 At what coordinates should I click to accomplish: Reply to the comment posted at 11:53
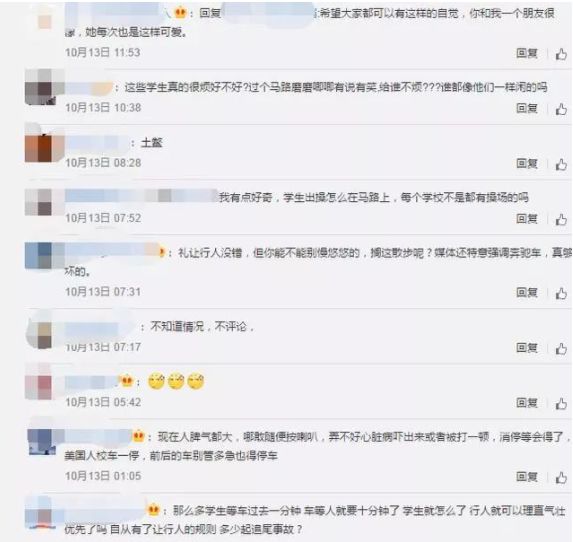527,53
